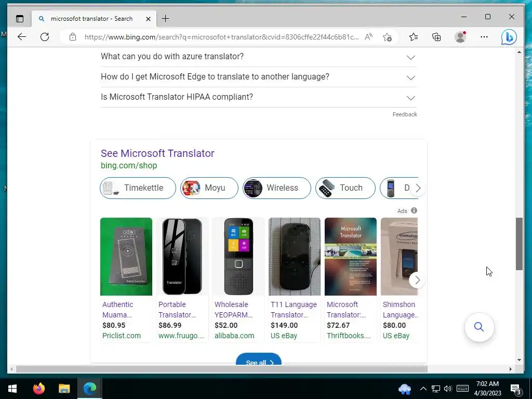Expand the Edge translate to another language question
Viewport: 532px width, 399px height.
(x=258, y=77)
